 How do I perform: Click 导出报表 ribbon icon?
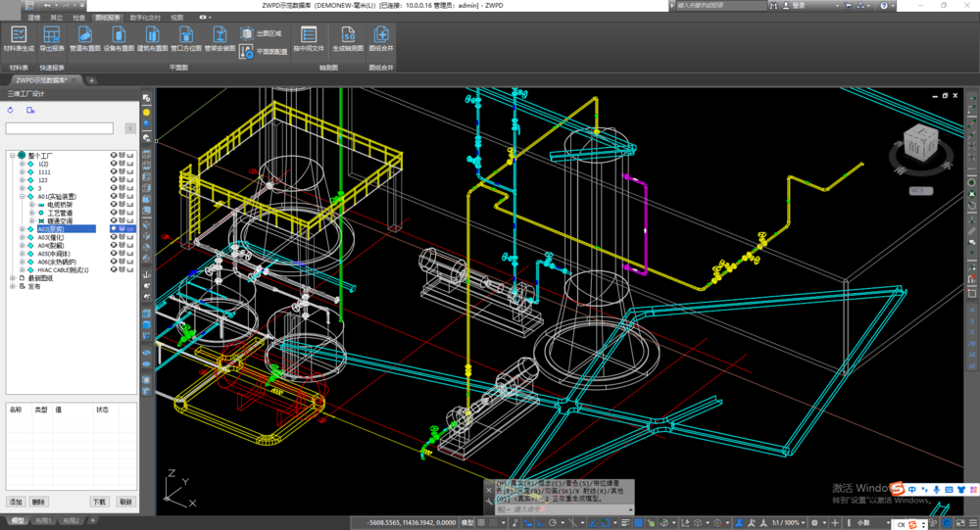pos(52,39)
